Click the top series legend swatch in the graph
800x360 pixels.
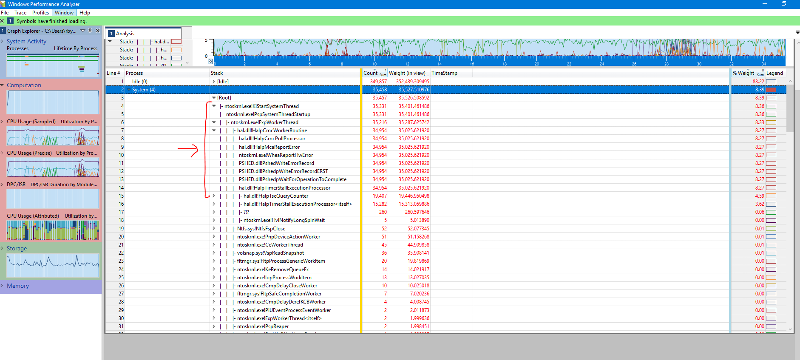pos(176,41)
